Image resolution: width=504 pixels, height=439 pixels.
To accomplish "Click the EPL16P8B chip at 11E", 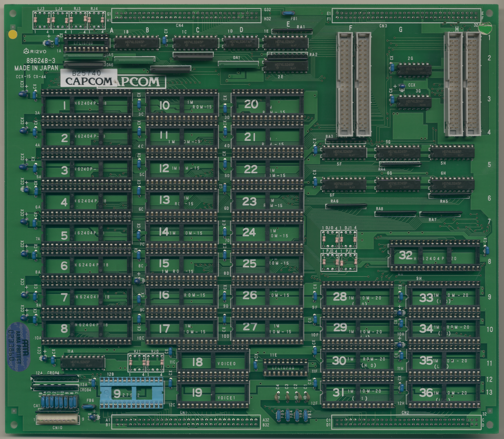I will coord(285,368).
